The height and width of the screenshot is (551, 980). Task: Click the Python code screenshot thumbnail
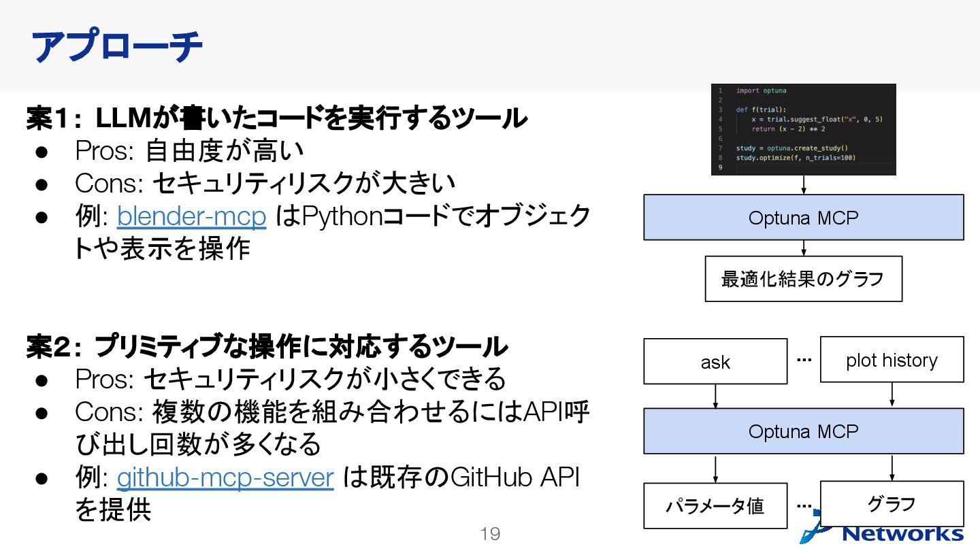[x=803, y=129]
